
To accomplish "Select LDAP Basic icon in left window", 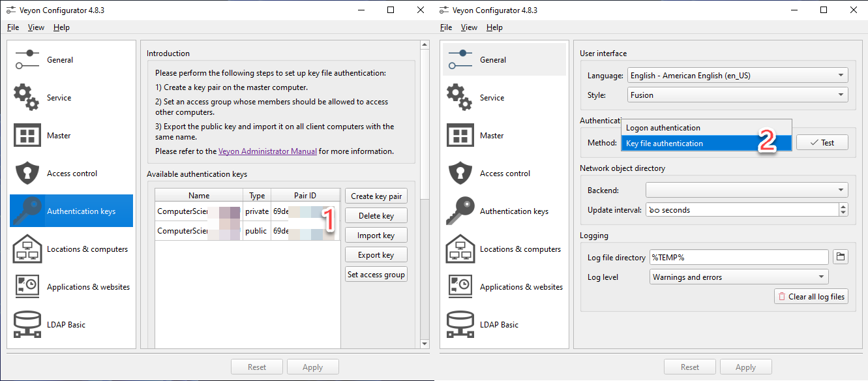I will click(x=27, y=325).
